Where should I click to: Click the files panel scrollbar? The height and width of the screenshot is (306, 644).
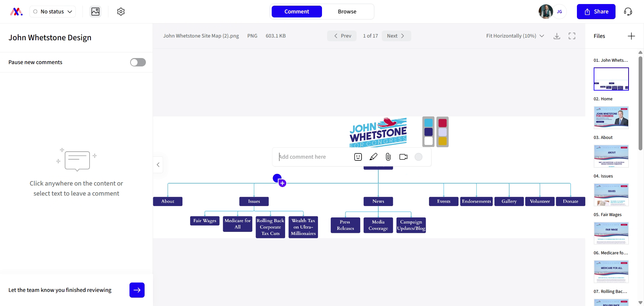pos(640,103)
